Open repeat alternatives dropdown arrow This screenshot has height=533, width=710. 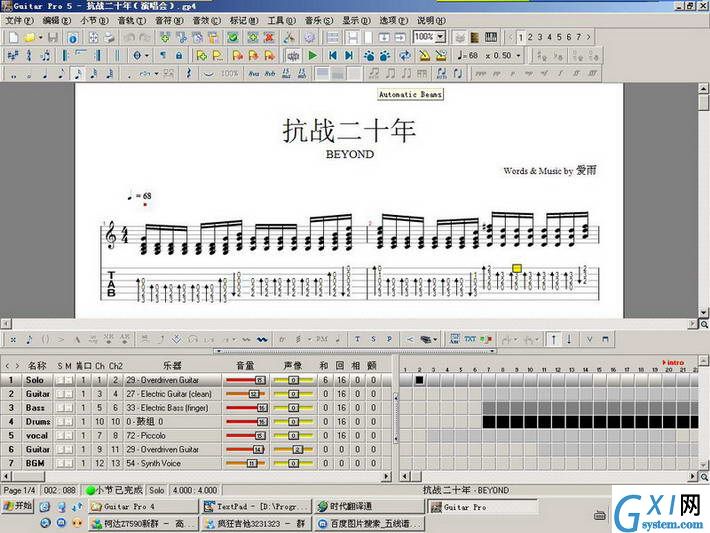[147, 56]
